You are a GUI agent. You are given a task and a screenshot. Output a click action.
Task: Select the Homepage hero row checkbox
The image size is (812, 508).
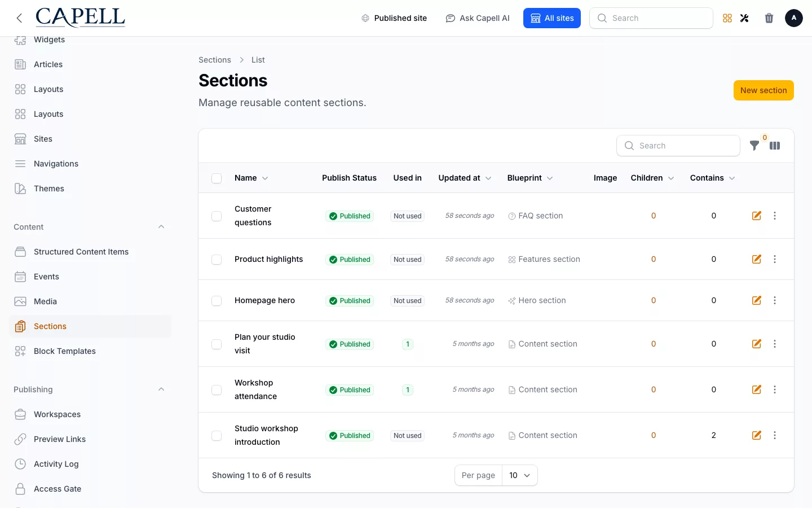217,301
